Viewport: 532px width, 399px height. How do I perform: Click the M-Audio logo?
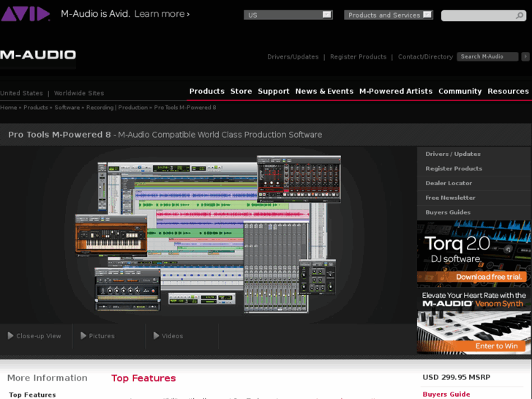[38, 55]
